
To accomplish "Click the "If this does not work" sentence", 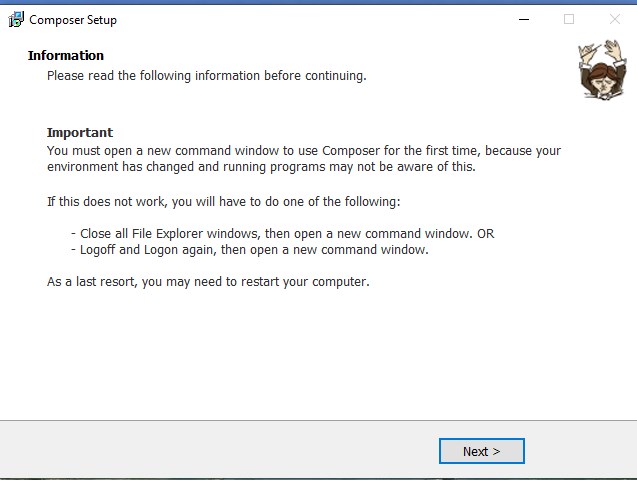I will 223,201.
